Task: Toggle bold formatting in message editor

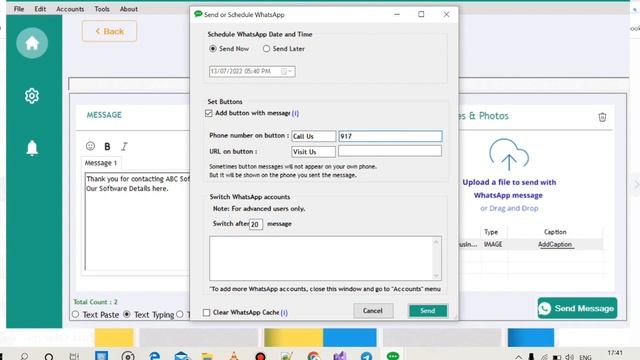Action: coord(107,146)
